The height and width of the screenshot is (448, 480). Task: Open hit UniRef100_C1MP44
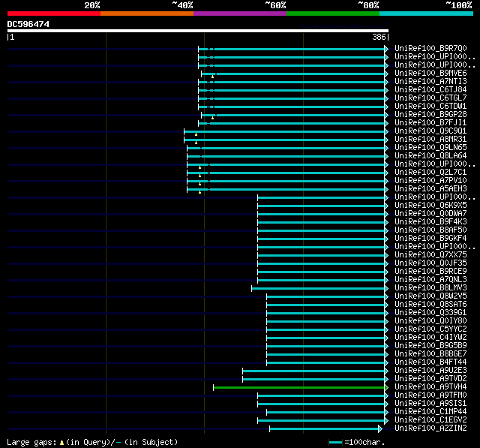430,412
